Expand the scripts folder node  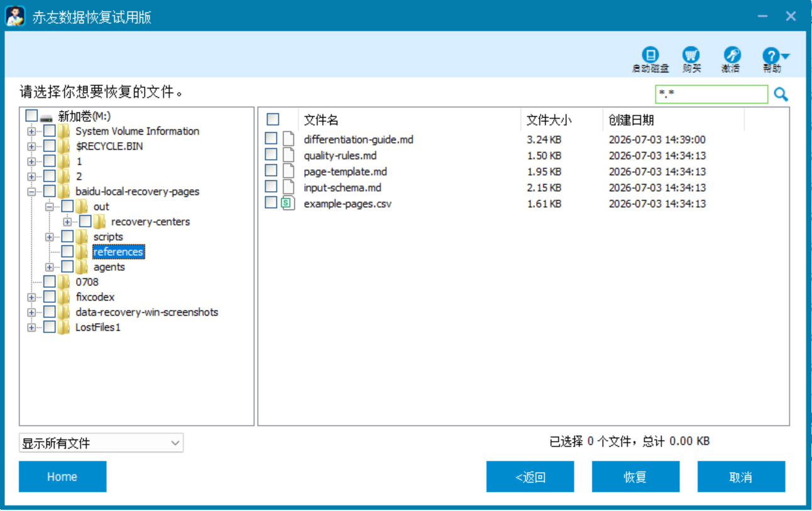(49, 237)
